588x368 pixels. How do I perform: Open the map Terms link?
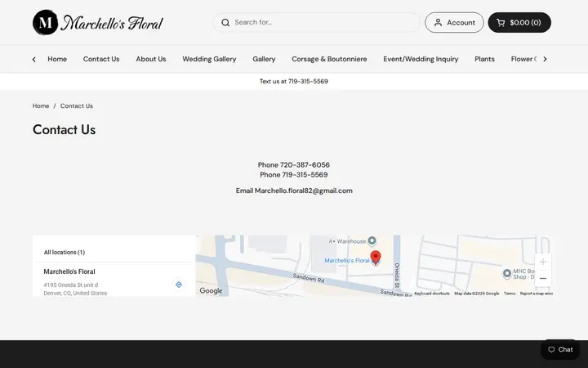[x=510, y=294]
